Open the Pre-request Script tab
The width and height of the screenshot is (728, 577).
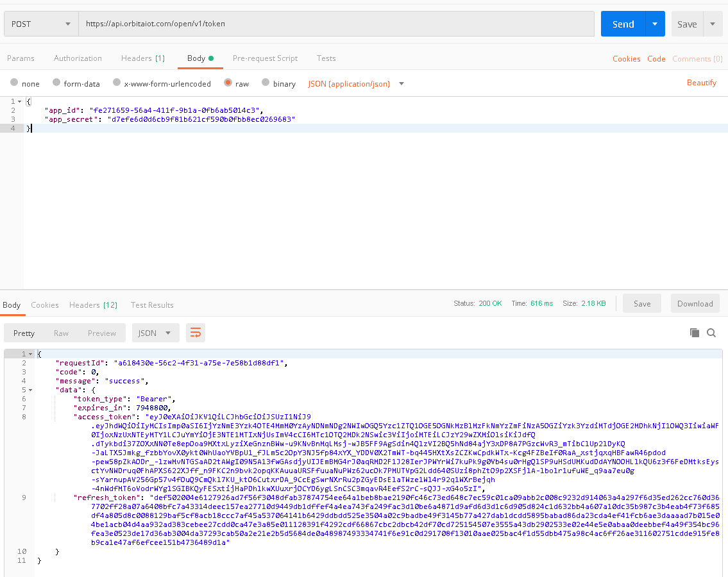[265, 58]
